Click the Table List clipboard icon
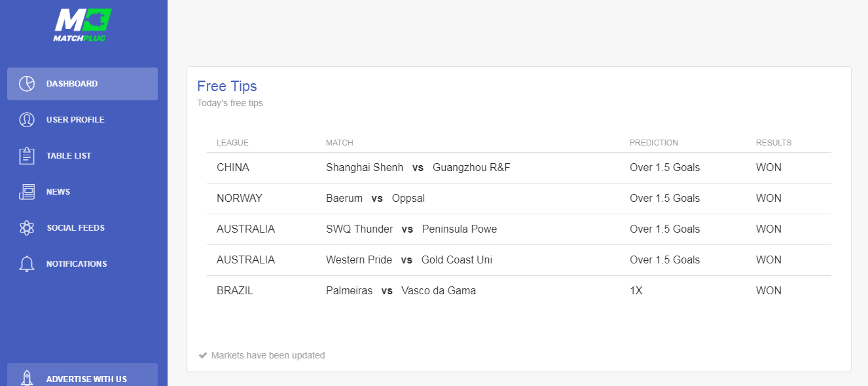The width and height of the screenshot is (868, 386). [x=27, y=156]
